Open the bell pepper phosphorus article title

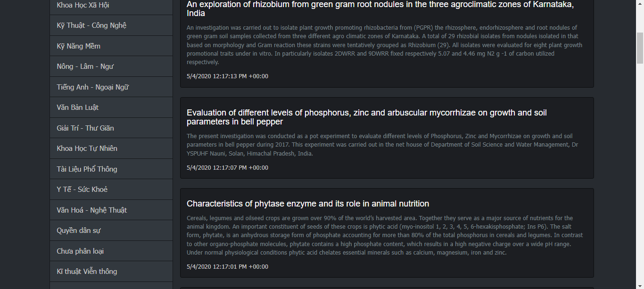tap(367, 117)
